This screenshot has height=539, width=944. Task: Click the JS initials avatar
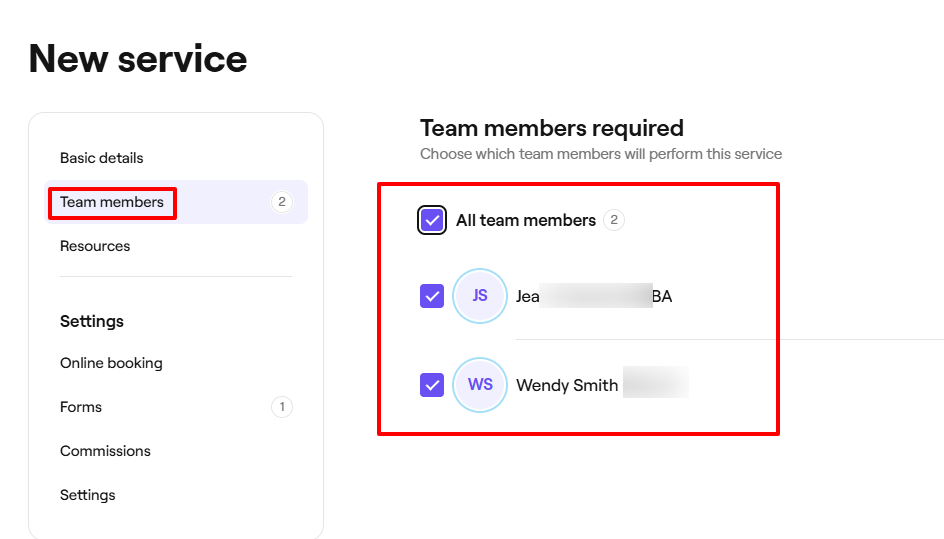480,296
